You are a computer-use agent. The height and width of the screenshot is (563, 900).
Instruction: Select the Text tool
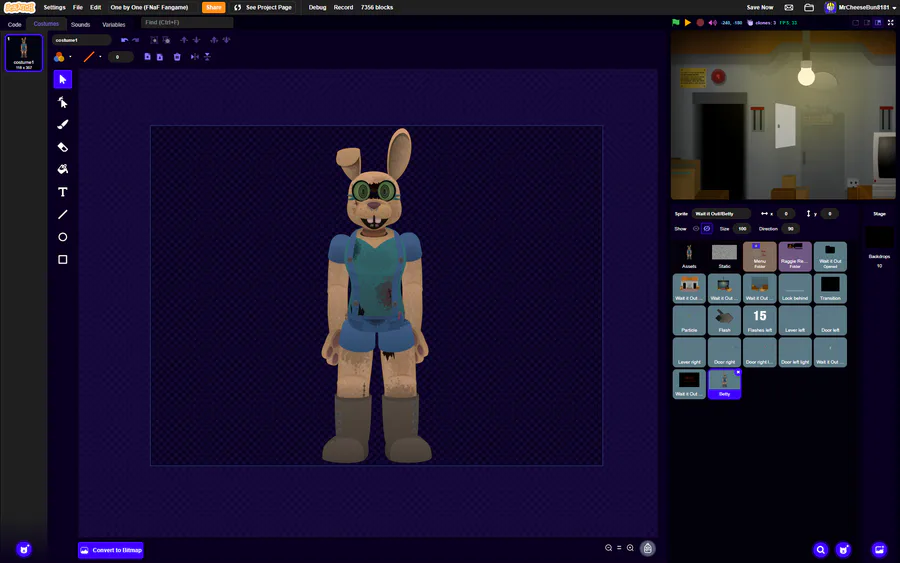pos(63,192)
